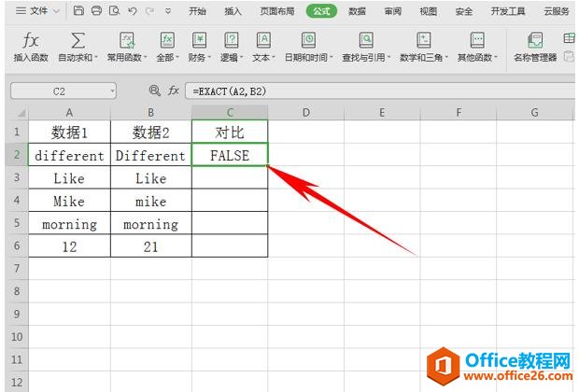The width and height of the screenshot is (579, 392).
Task: Click the AutoSum (自动求和) sigma icon
Action: [78, 40]
